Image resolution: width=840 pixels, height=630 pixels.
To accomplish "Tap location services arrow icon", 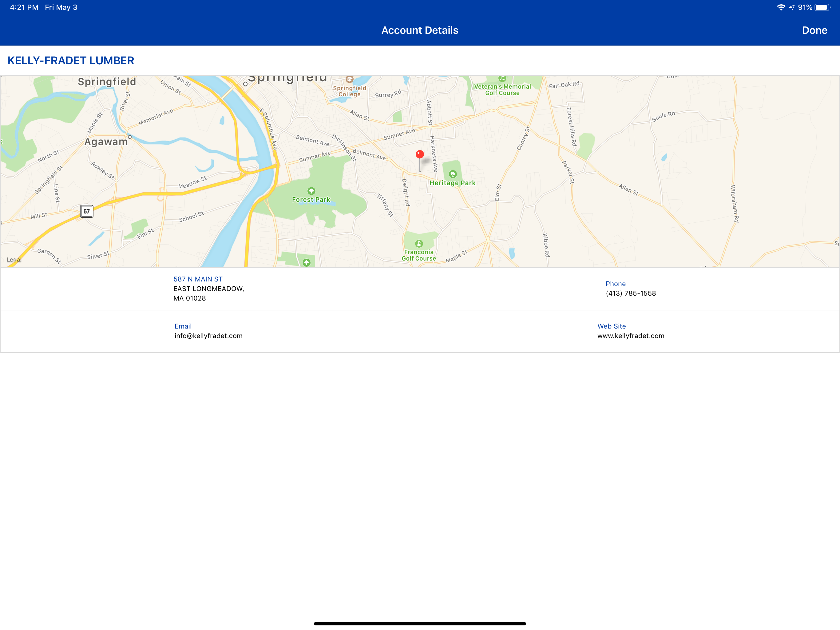I will [791, 7].
